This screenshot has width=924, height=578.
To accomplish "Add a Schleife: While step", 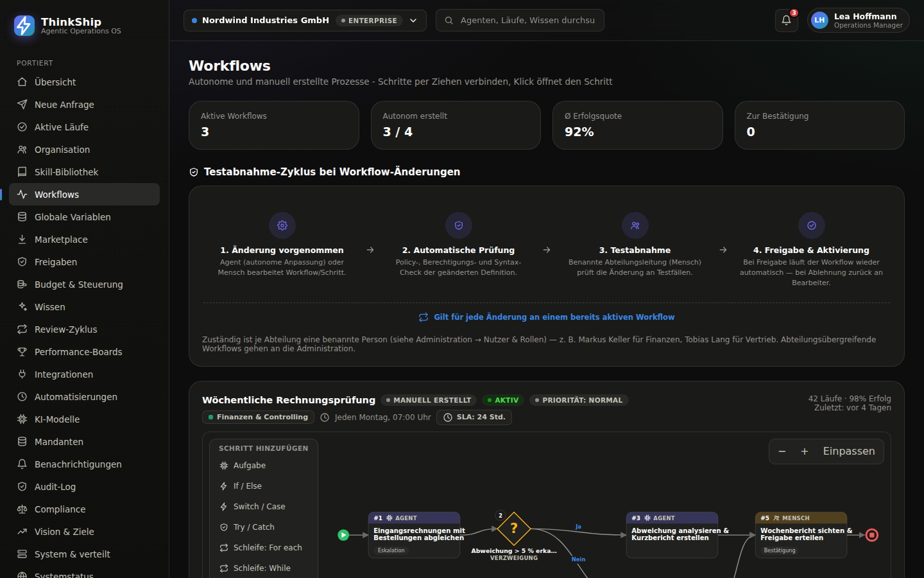I will [x=264, y=568].
